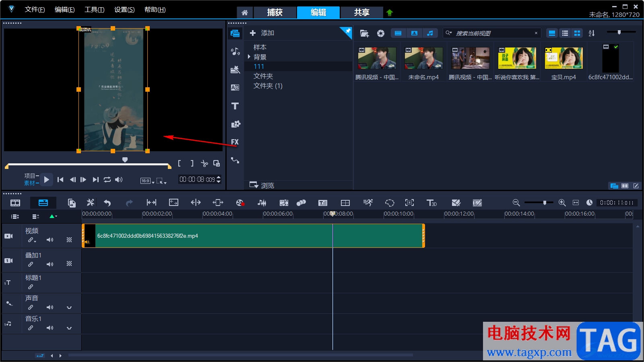The height and width of the screenshot is (362, 644).
Task: Open the 编辑(E) menu
Action: 64,10
